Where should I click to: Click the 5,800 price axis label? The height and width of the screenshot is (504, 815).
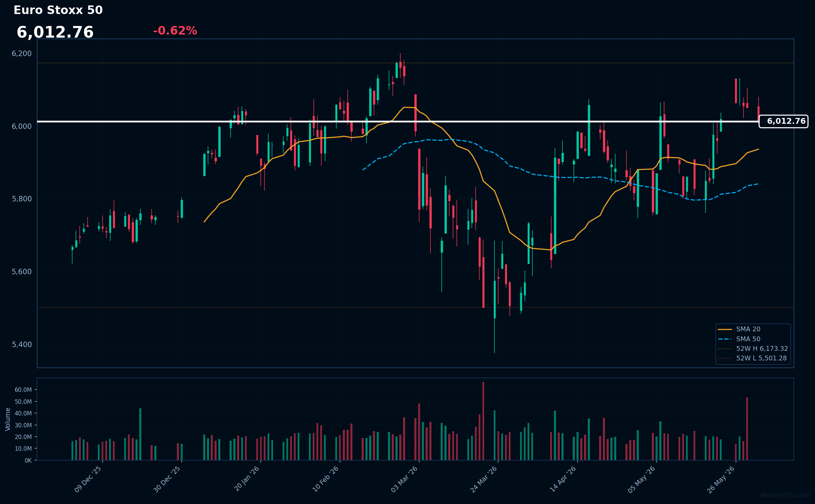pyautogui.click(x=22, y=199)
